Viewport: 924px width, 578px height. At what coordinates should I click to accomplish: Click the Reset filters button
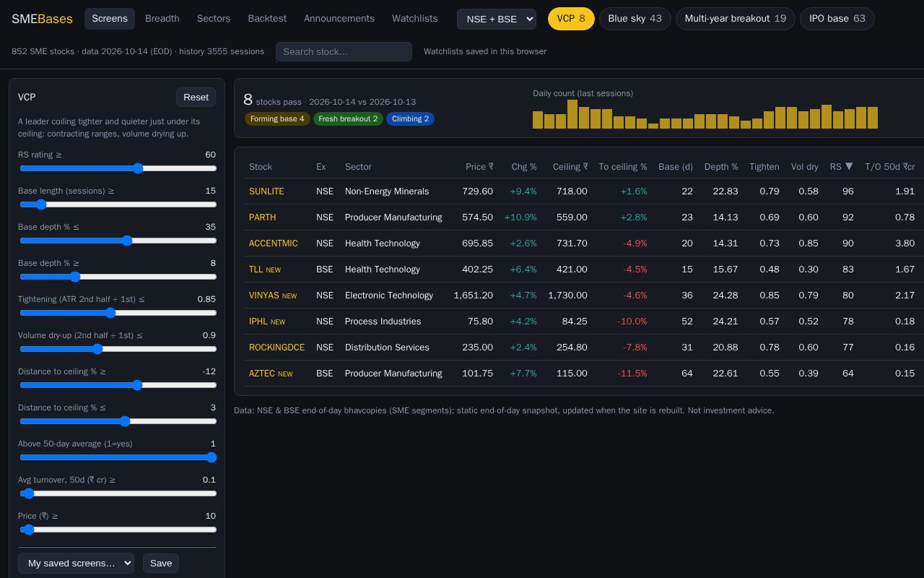pos(196,97)
